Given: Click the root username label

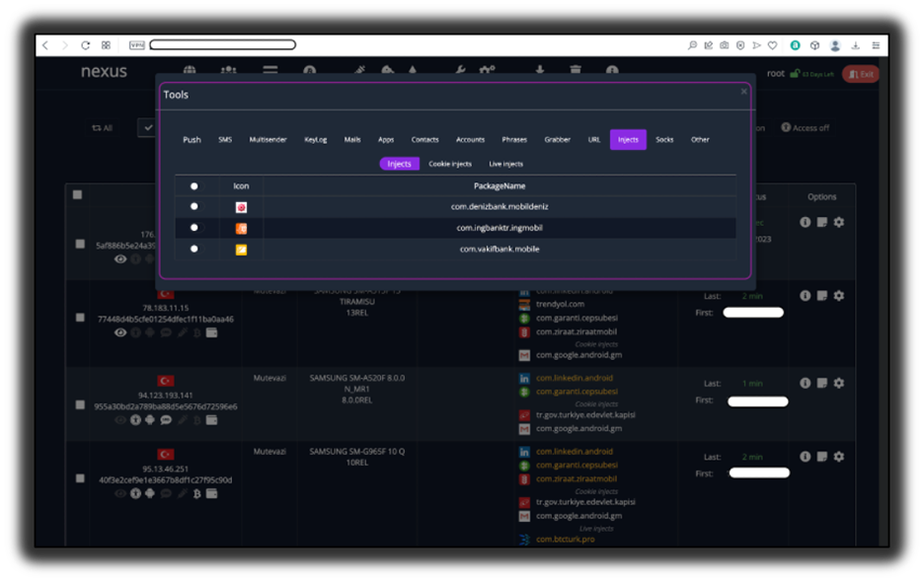Looking at the screenshot, I should 776,74.
